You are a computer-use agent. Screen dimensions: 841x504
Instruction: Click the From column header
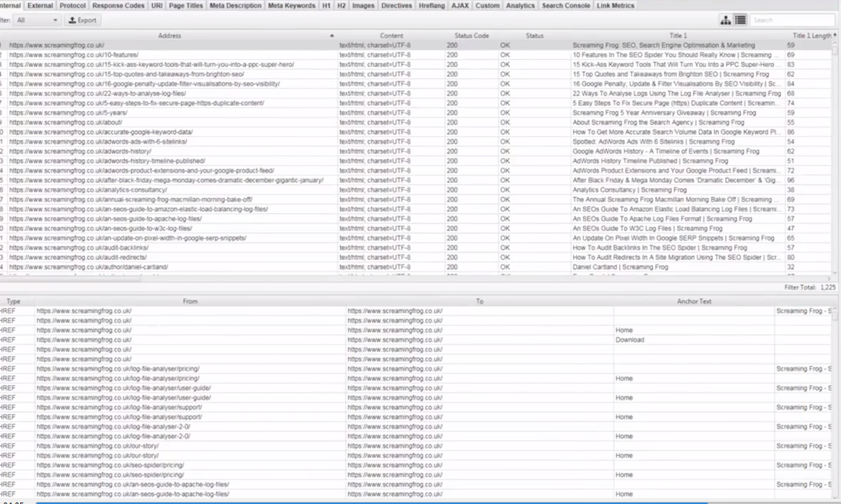point(190,301)
